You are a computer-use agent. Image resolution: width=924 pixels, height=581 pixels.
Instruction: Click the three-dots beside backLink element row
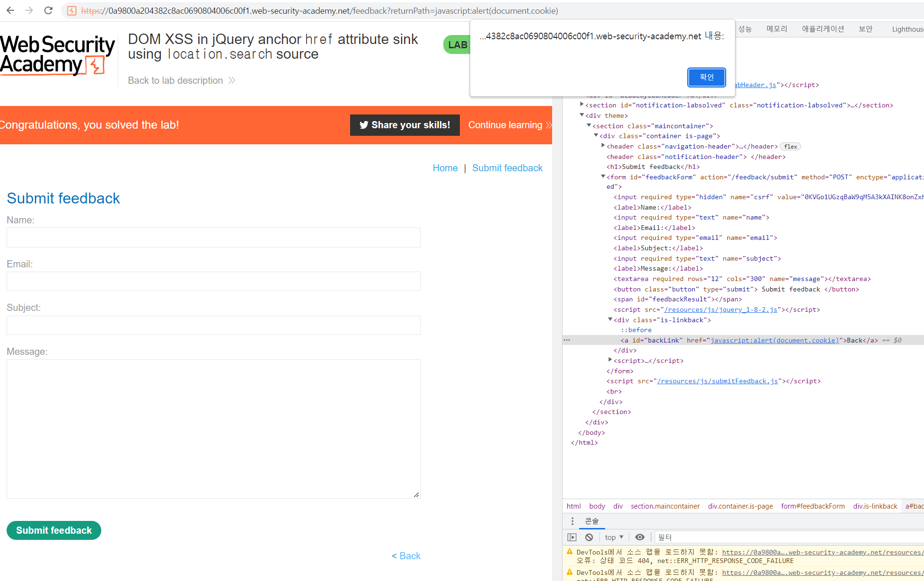[x=567, y=340]
